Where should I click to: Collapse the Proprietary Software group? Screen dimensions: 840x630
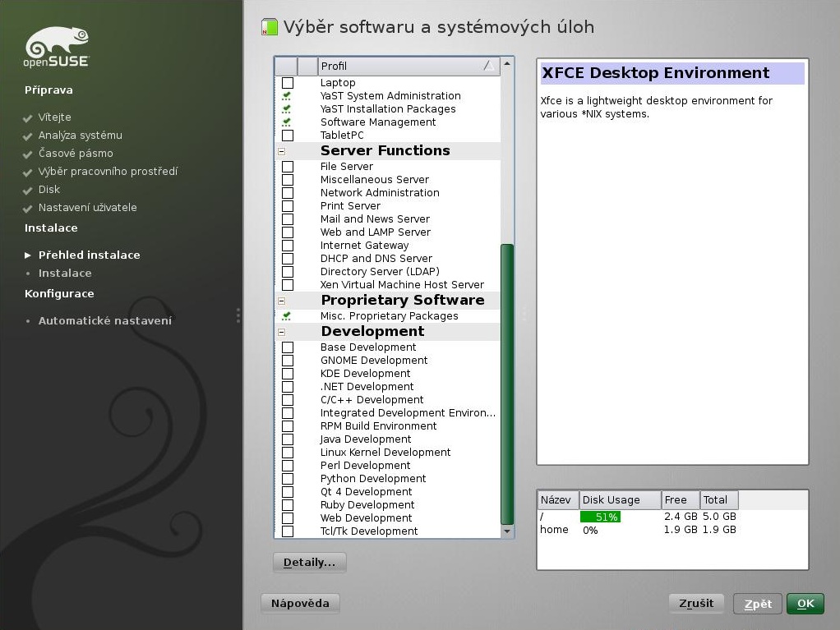point(282,301)
